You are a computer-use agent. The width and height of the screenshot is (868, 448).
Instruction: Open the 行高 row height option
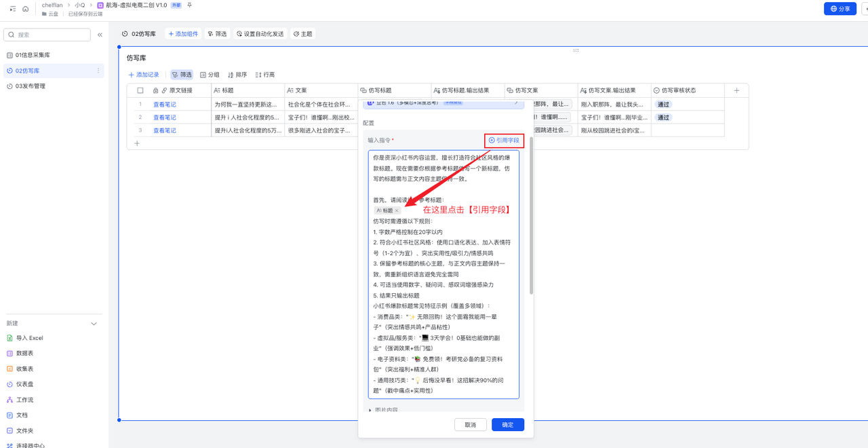coord(265,75)
